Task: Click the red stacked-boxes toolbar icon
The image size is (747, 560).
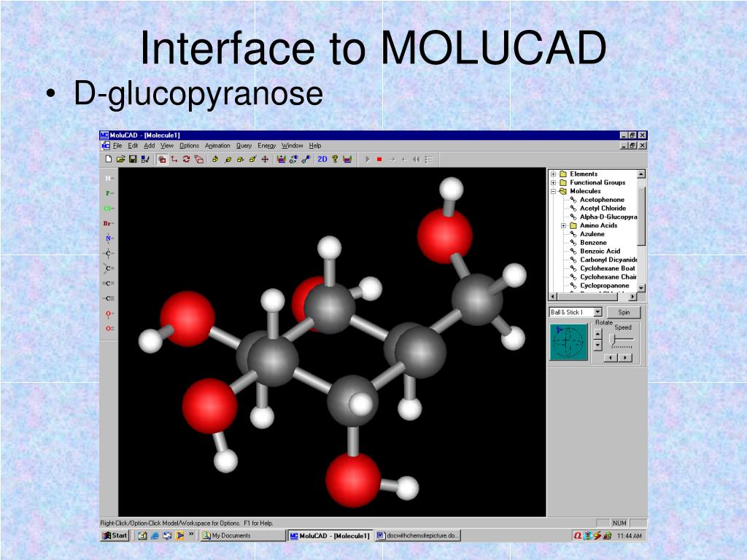Action: 198,159
